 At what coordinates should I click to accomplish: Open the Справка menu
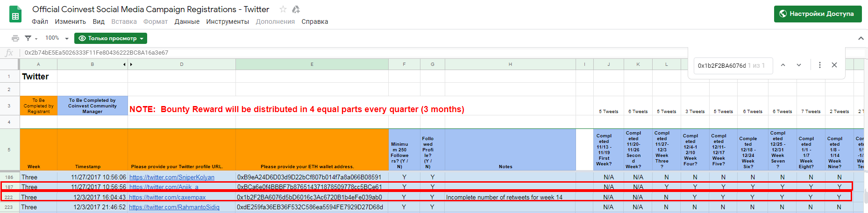pos(314,21)
